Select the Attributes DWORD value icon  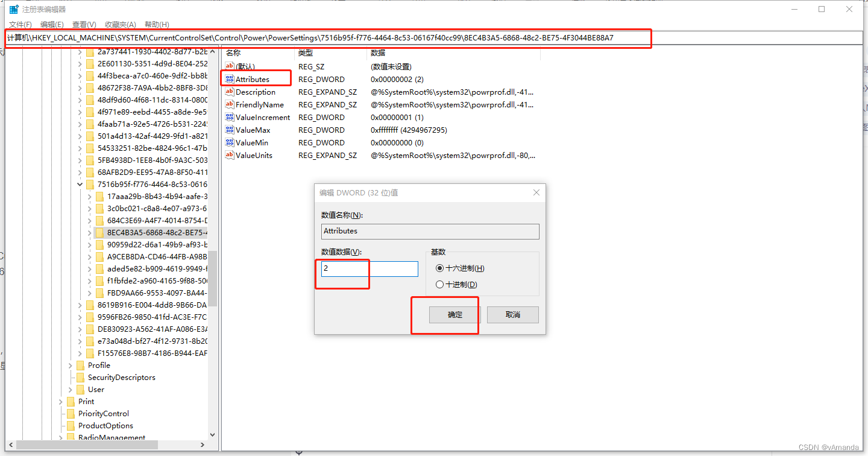230,79
